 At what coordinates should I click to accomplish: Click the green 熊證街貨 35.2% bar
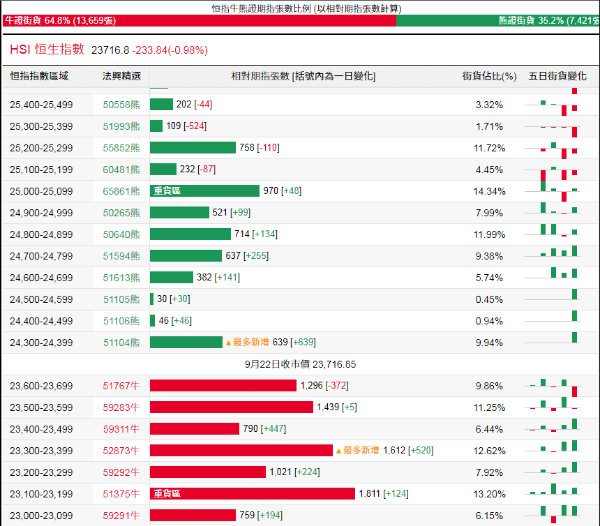click(498, 21)
